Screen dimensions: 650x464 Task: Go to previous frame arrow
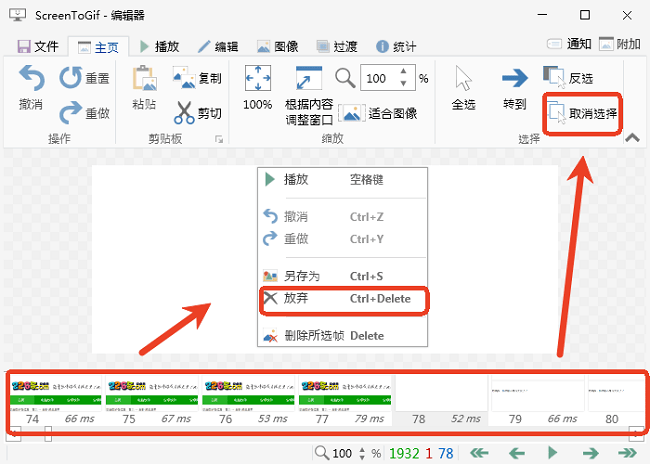(517, 453)
